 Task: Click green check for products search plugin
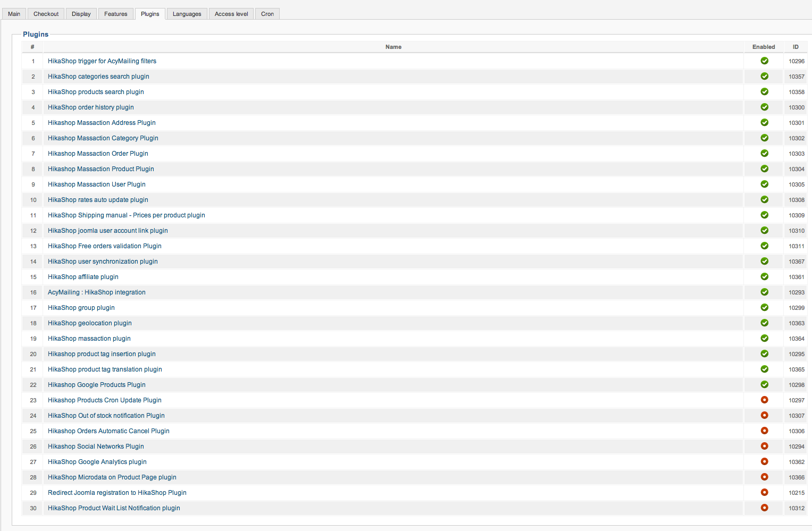click(765, 91)
